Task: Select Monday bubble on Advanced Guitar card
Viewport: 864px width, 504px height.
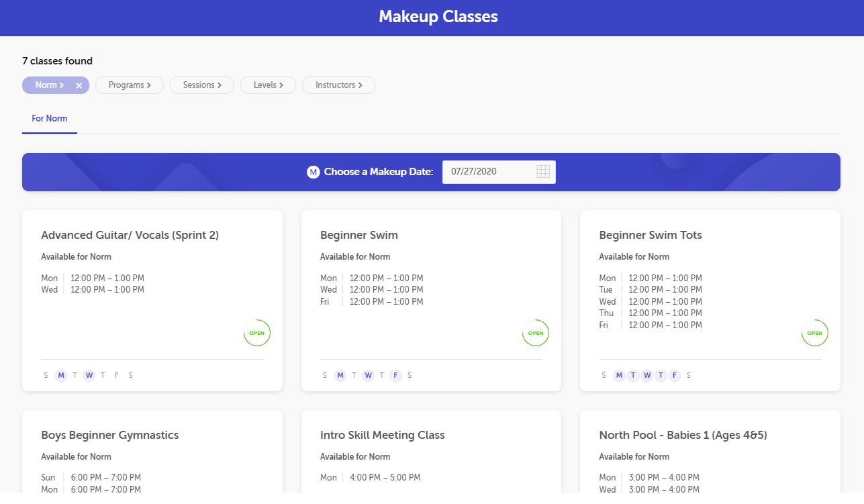Action: tap(61, 375)
